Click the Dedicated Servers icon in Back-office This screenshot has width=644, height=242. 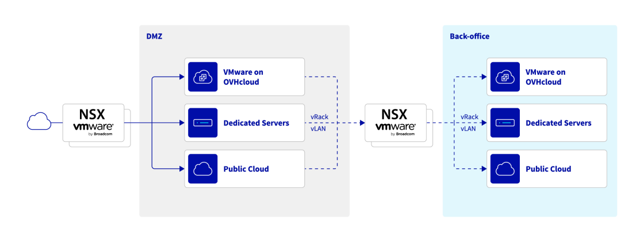[x=505, y=123]
